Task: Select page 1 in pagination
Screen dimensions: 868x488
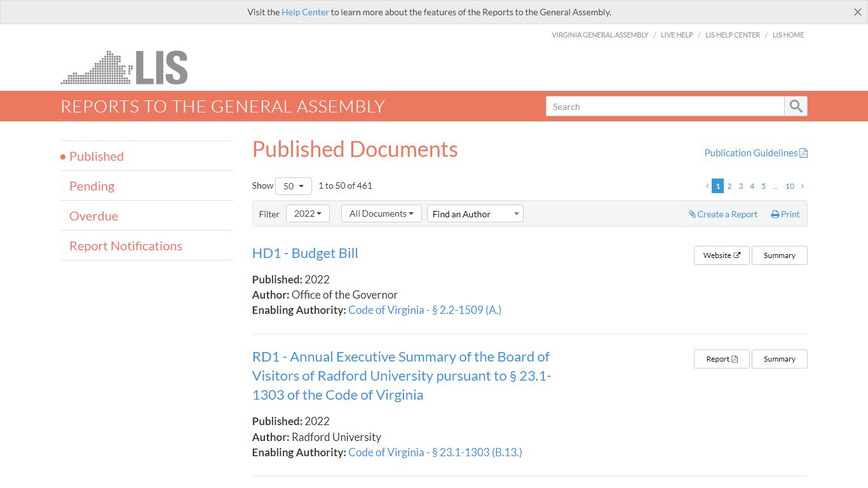Action: point(717,186)
